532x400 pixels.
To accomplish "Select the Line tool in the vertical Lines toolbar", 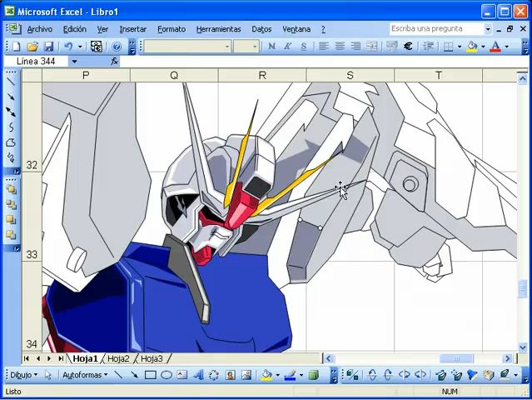I will coord(11,82).
